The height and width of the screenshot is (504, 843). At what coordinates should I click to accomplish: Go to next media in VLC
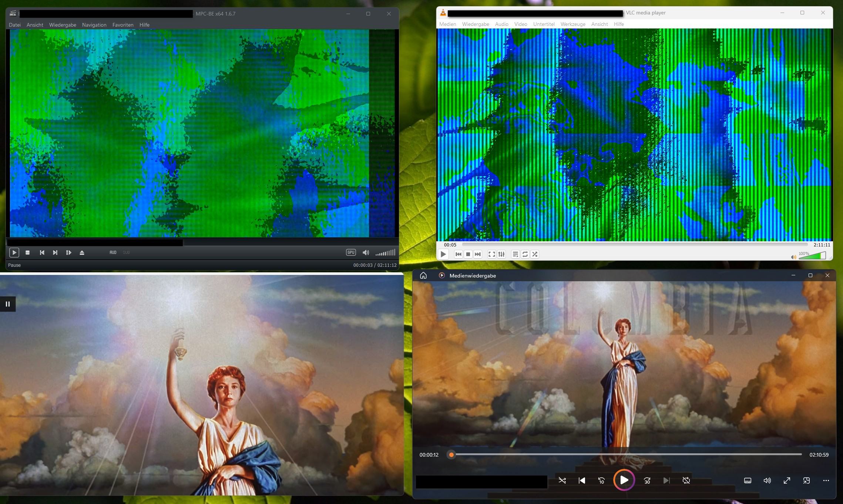[x=478, y=254]
